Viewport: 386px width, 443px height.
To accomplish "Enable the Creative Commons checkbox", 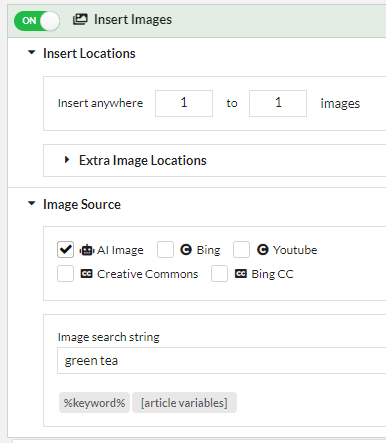I will [65, 274].
